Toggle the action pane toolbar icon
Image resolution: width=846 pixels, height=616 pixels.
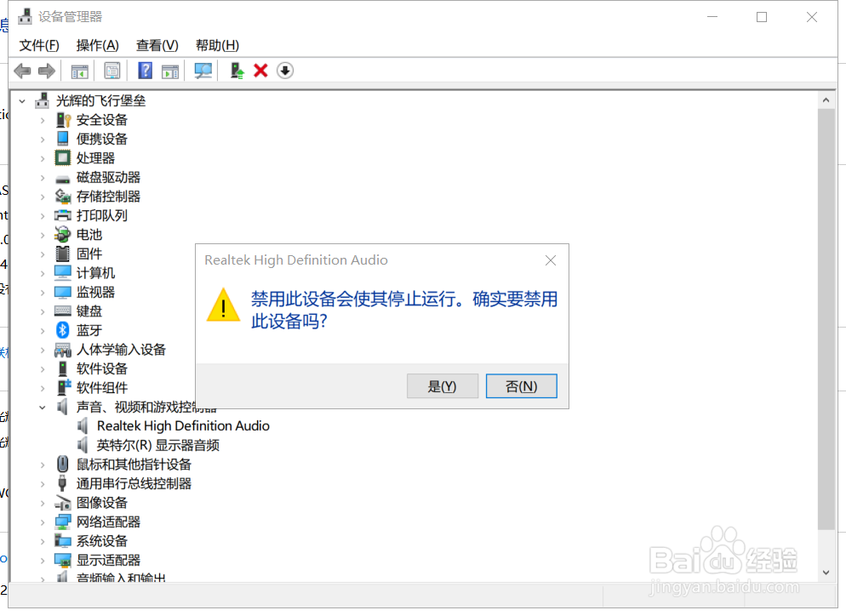point(170,71)
